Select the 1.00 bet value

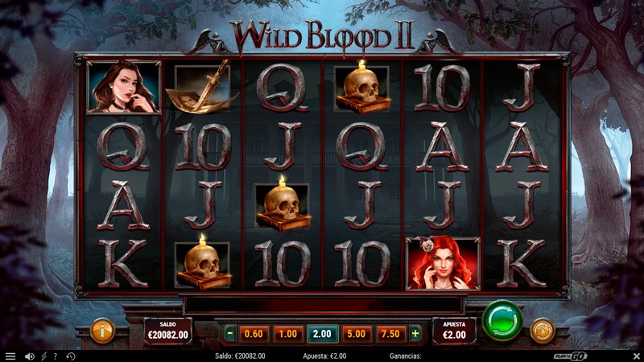(288, 334)
